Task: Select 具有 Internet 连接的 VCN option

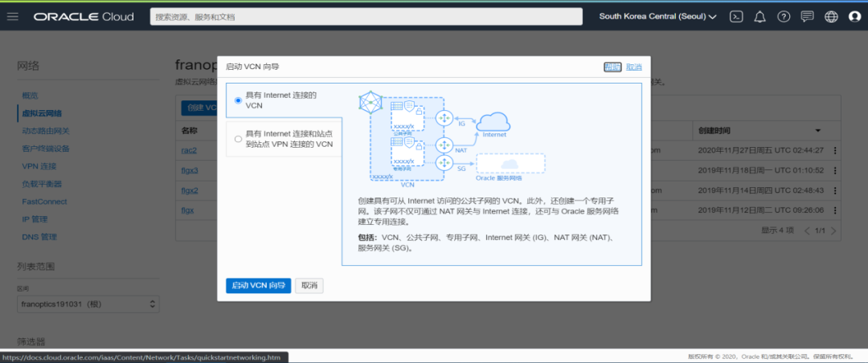Action: tap(238, 100)
